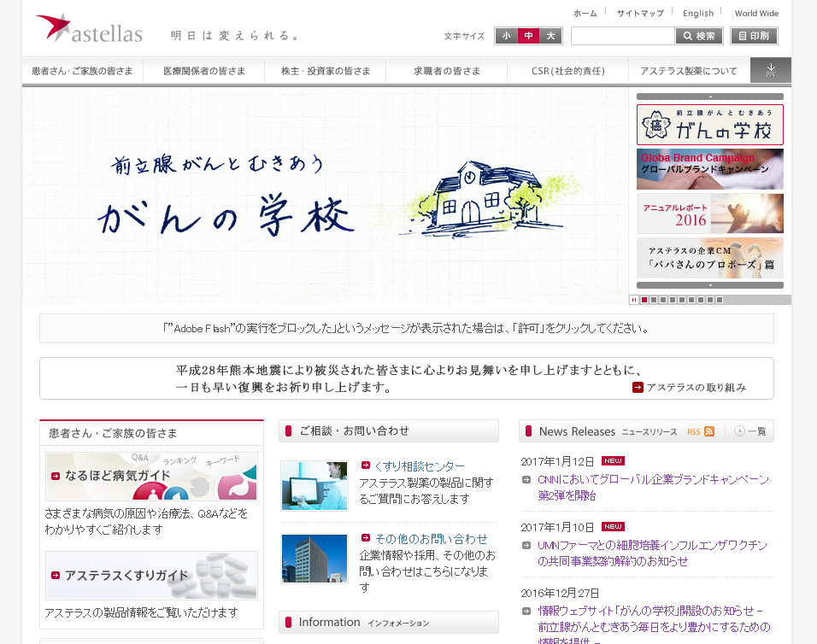The height and width of the screenshot is (644, 817).
Task: Open the News Releases RSS feed icon
Action: tap(709, 431)
